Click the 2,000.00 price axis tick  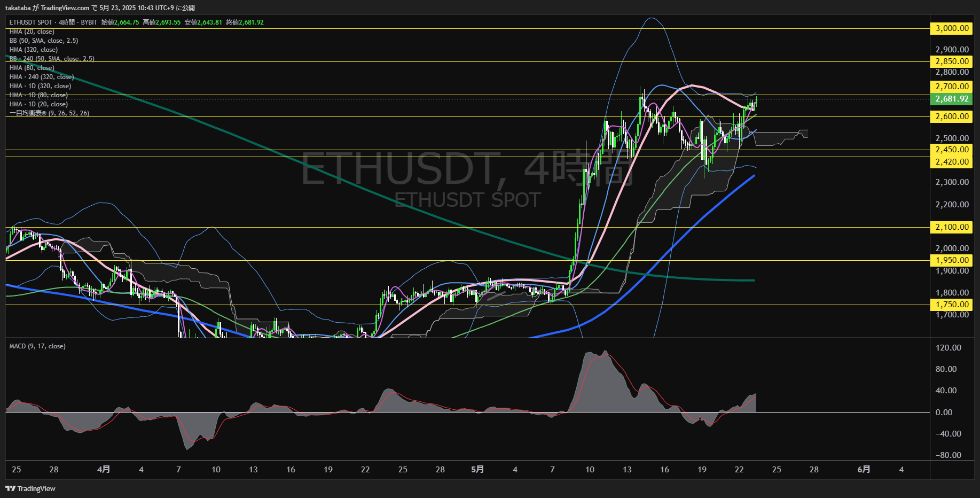pos(952,248)
